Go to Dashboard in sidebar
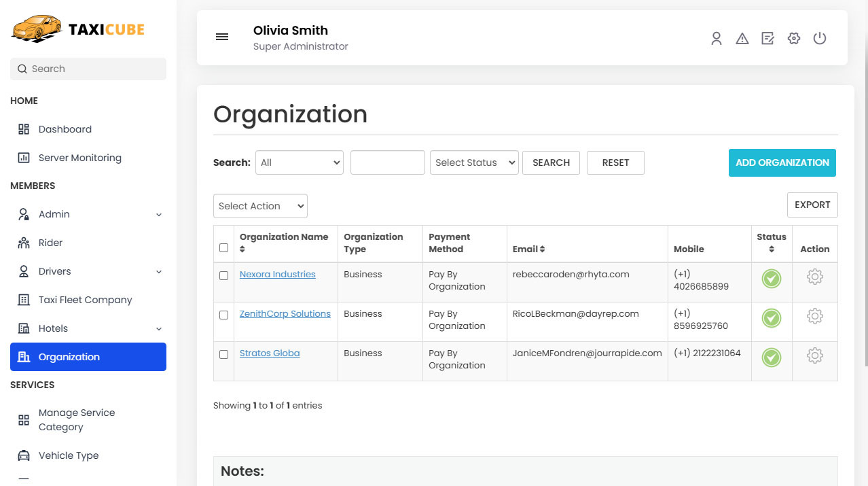Image resolution: width=868 pixels, height=486 pixels. pos(65,129)
